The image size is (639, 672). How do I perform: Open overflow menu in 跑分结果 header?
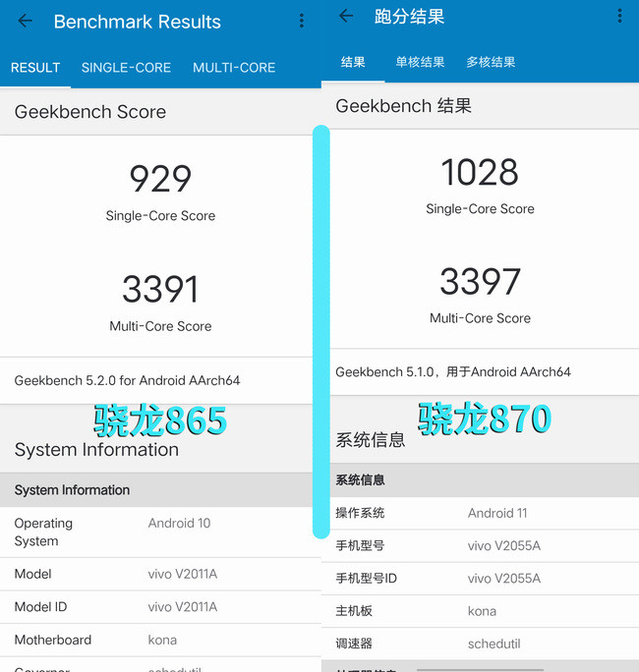pos(619,16)
